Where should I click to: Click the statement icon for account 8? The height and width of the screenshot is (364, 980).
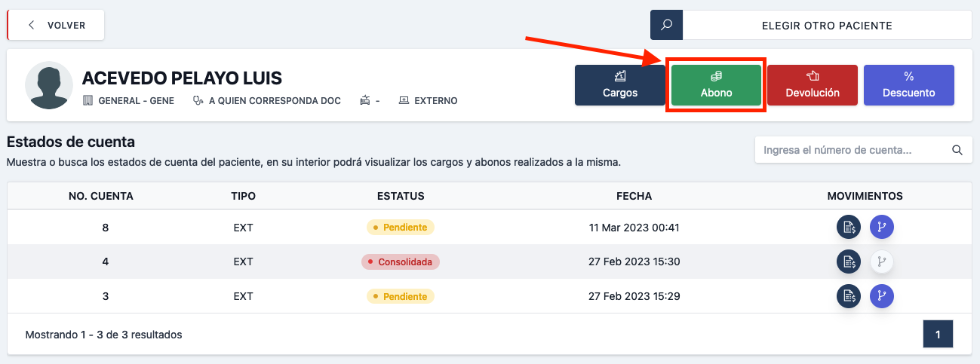pos(849,227)
